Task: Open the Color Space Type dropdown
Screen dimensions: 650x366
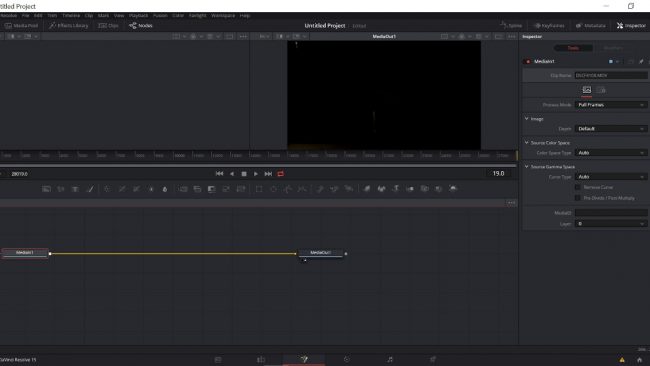Action: 611,153
